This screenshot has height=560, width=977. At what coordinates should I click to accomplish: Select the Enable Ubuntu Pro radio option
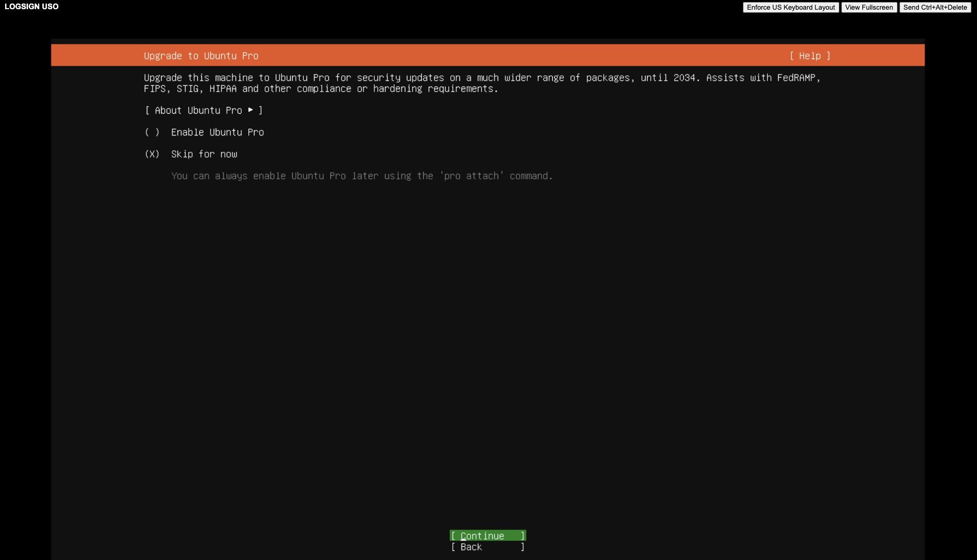[x=204, y=132]
